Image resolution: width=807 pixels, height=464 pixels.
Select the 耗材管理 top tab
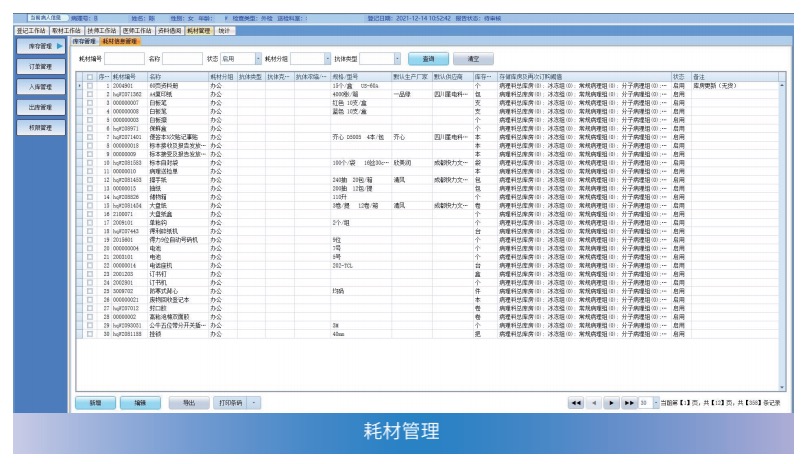coord(199,31)
